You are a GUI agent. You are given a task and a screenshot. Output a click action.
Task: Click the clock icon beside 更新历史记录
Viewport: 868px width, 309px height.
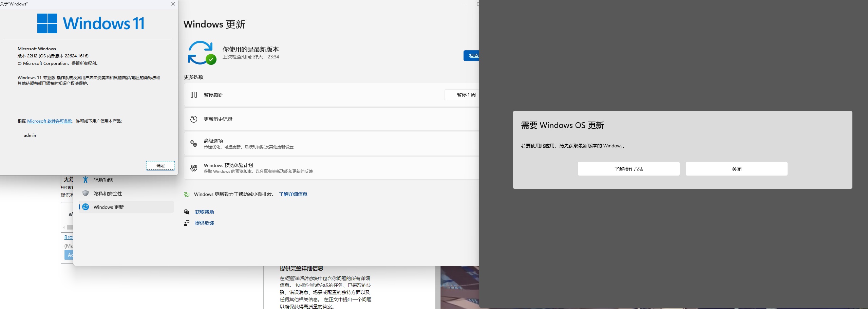194,119
